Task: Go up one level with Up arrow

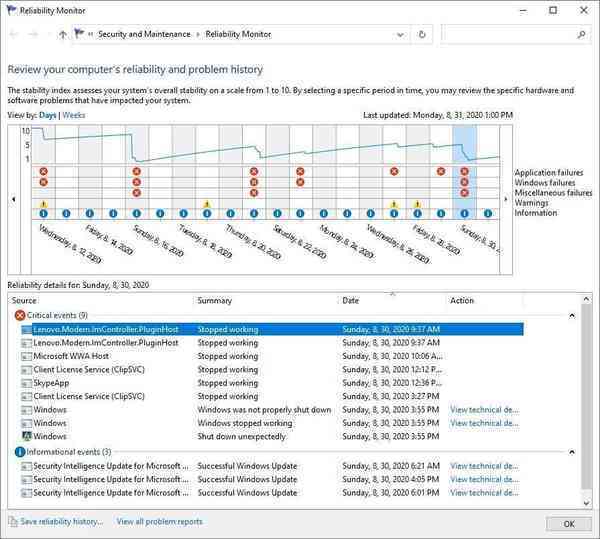Action: tap(63, 34)
